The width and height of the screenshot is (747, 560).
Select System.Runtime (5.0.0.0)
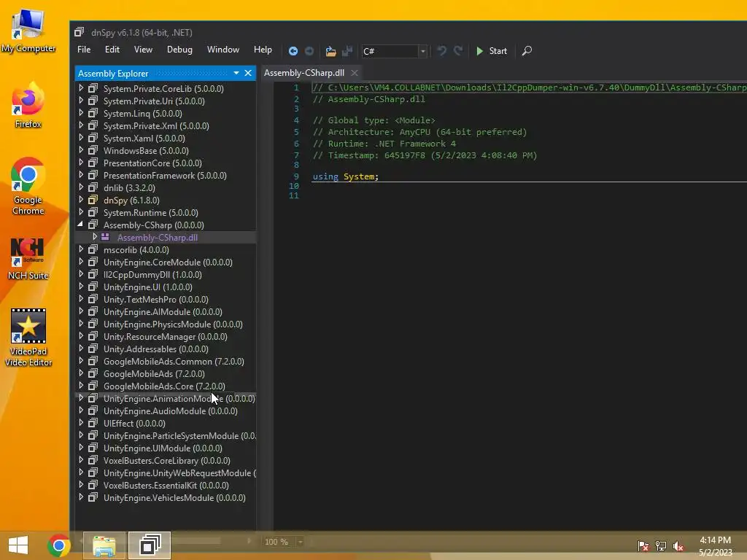[150, 213]
